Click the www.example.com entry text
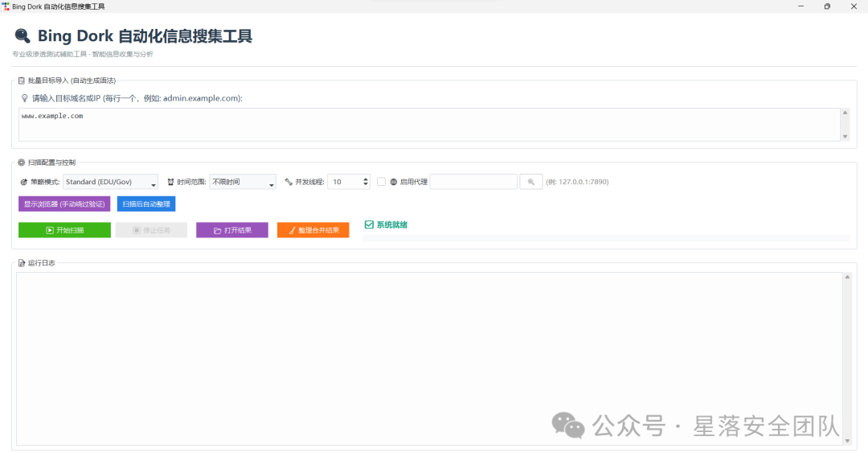868x461 pixels. click(x=52, y=116)
